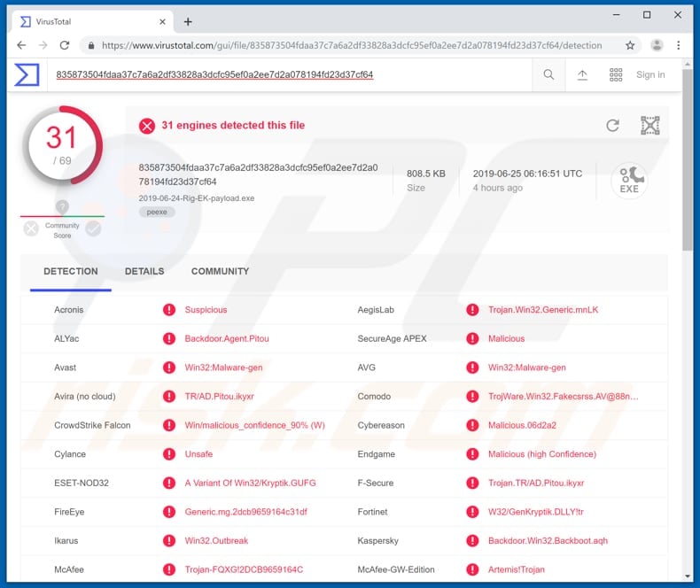The height and width of the screenshot is (588, 700).
Task: Click the Comodo TrojWare.Win32.Fakecsrss result
Action: point(564,396)
